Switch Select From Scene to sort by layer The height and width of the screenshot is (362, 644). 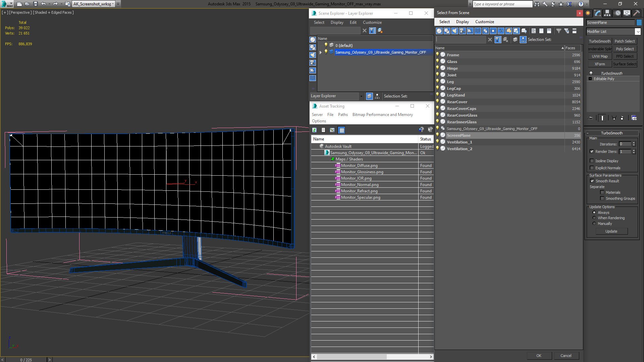[515, 40]
